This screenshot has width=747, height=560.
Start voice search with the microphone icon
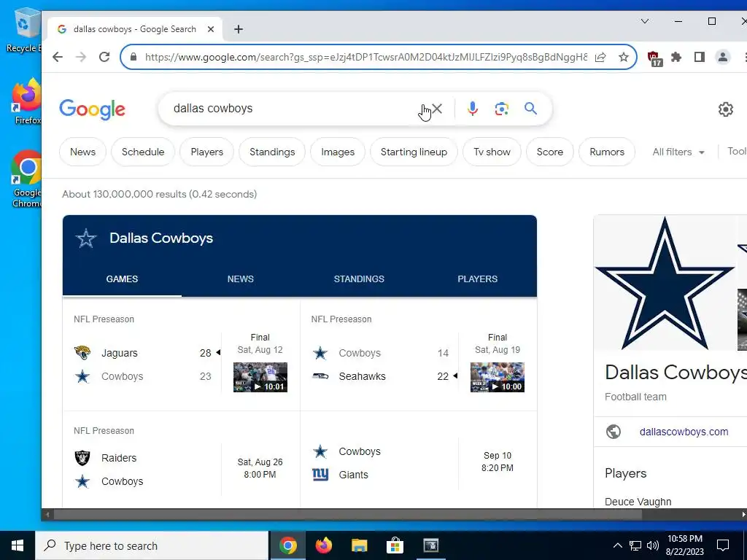[x=472, y=109]
